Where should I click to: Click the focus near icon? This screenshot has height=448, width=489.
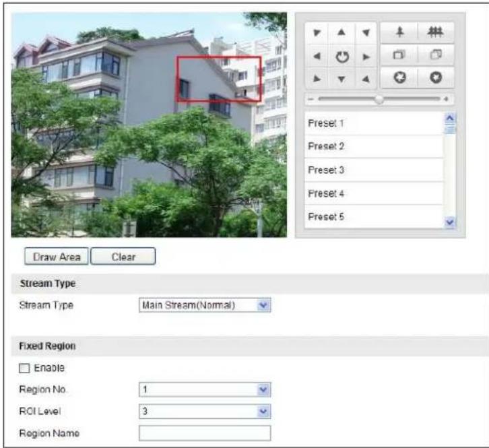point(399,55)
